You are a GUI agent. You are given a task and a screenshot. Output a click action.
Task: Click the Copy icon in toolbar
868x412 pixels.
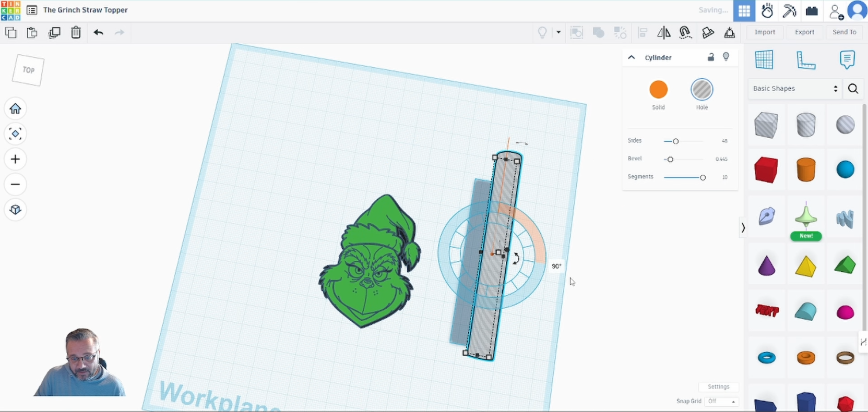(11, 32)
